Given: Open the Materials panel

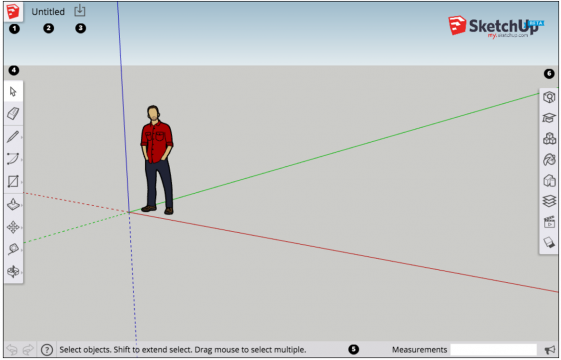Looking at the screenshot, I should pos(549,160).
